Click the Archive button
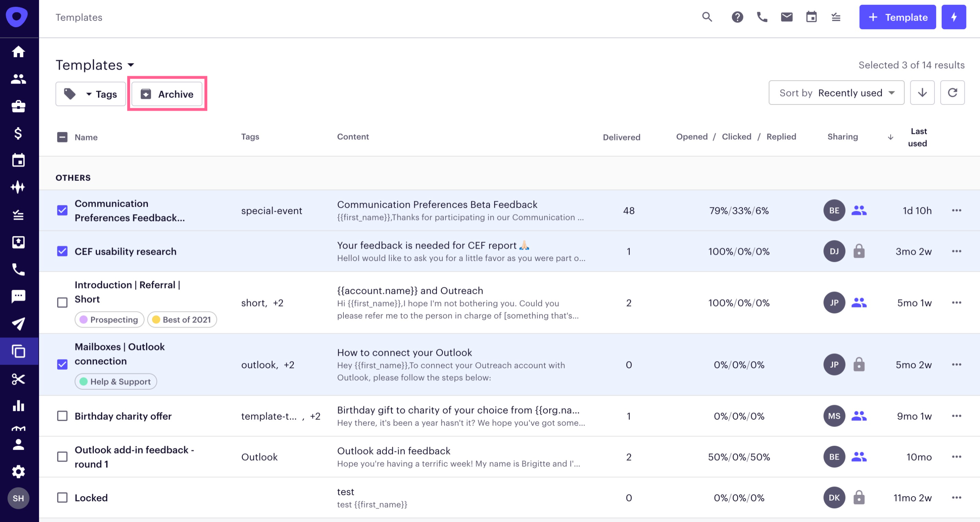The width and height of the screenshot is (980, 522). click(167, 94)
